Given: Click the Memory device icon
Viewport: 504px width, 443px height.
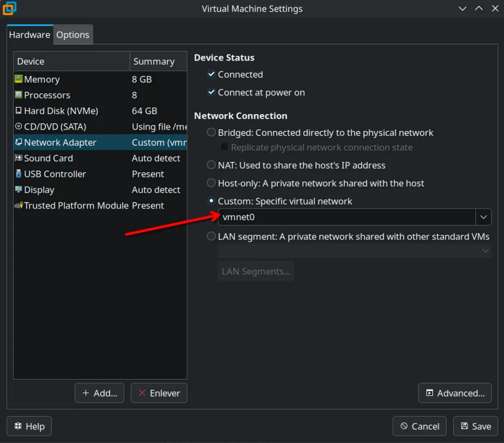Looking at the screenshot, I should click(x=19, y=79).
